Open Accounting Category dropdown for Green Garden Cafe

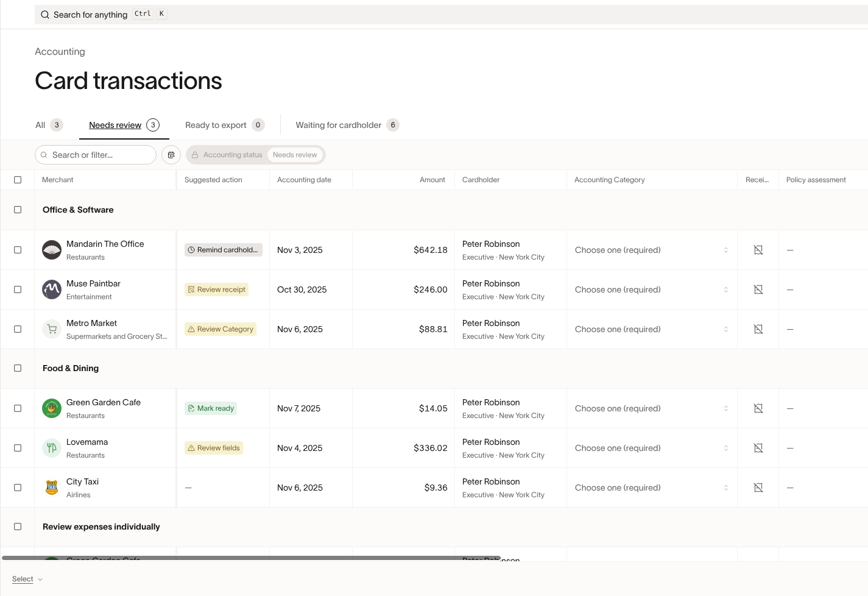[652, 408]
